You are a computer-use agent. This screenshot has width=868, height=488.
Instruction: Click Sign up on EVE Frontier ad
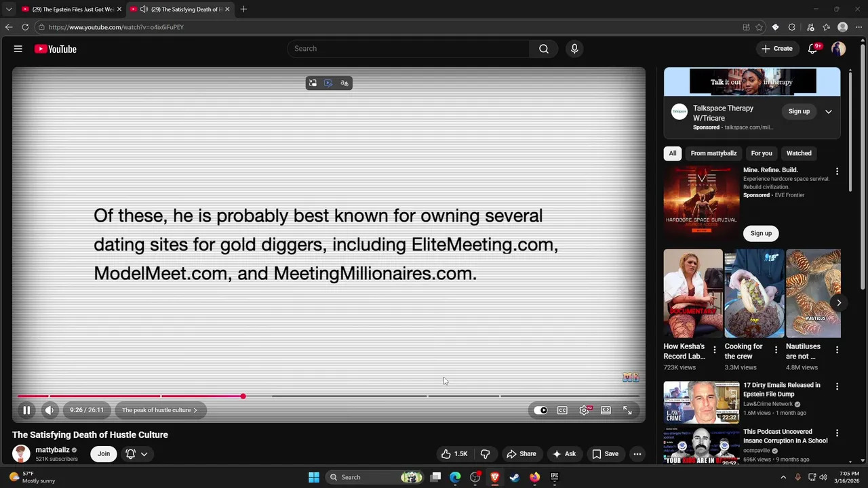[761, 233]
